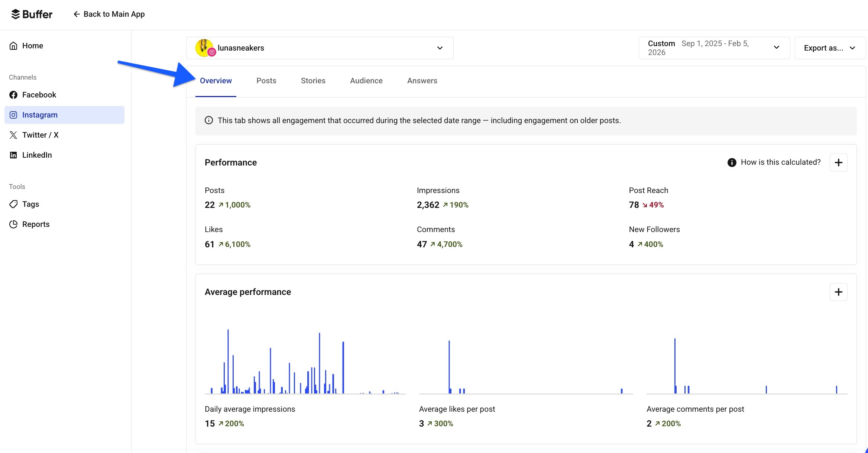Click the Facebook channel icon

click(13, 95)
